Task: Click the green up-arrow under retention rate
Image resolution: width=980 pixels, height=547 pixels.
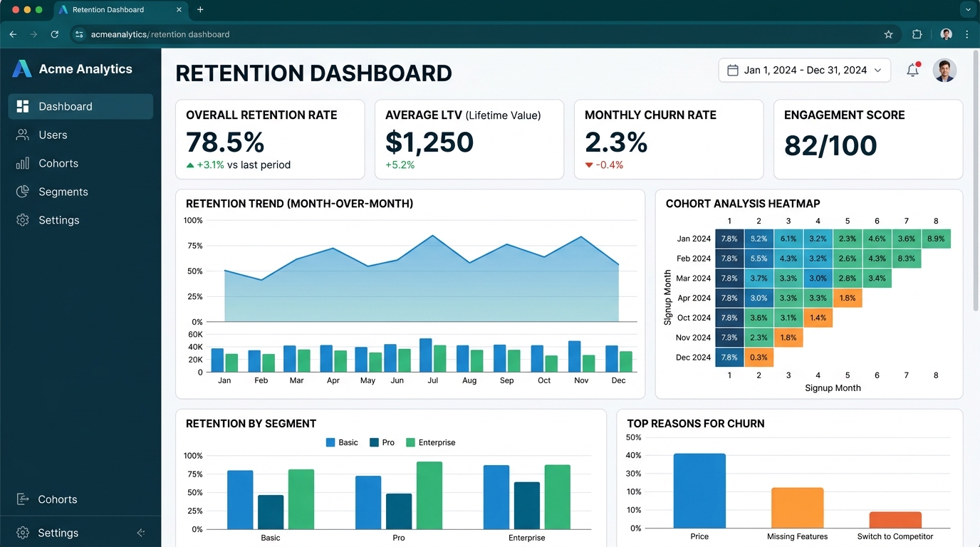Action: [189, 165]
